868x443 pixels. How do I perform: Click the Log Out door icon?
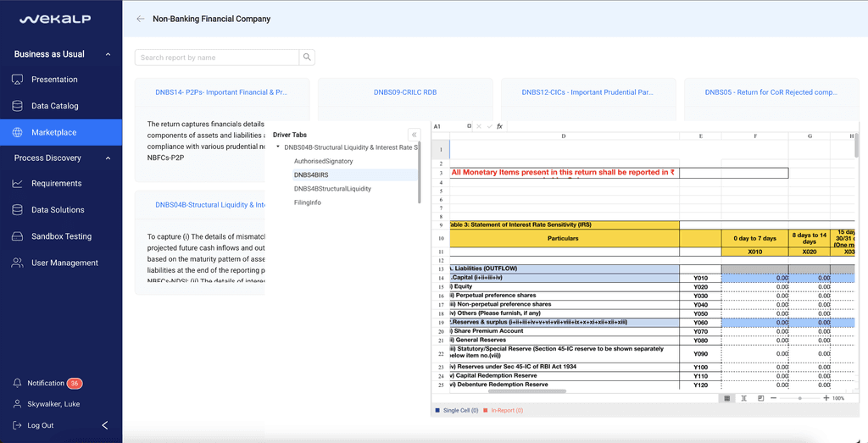(x=17, y=425)
